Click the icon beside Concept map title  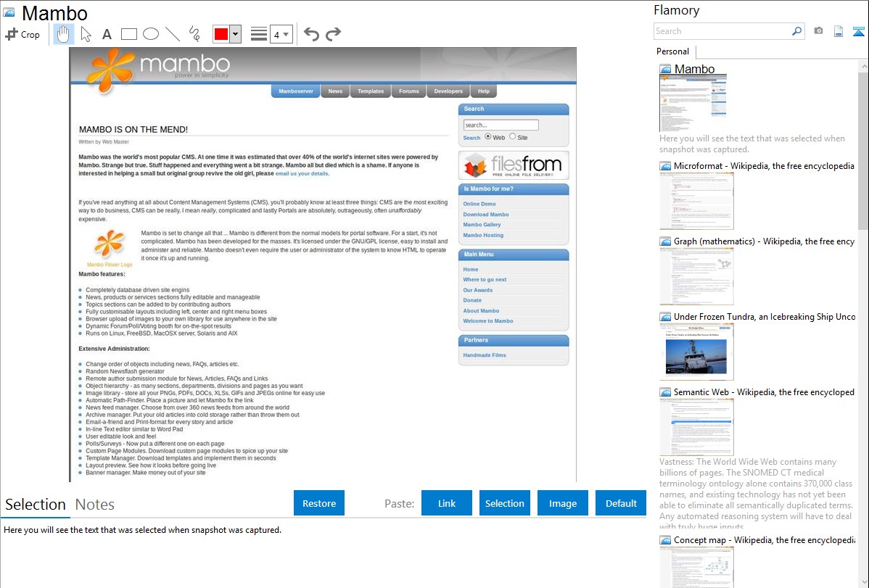coord(665,539)
